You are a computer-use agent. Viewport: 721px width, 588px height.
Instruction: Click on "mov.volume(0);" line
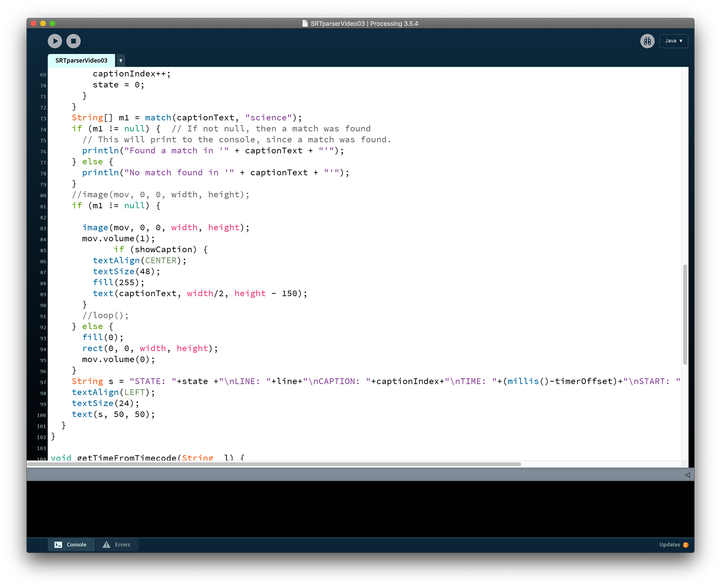tap(118, 360)
